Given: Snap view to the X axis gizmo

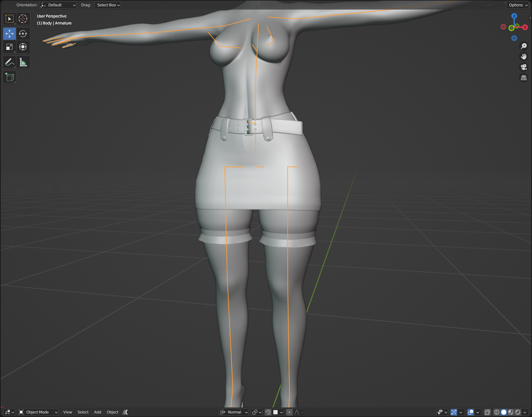Looking at the screenshot, I should 525,27.
